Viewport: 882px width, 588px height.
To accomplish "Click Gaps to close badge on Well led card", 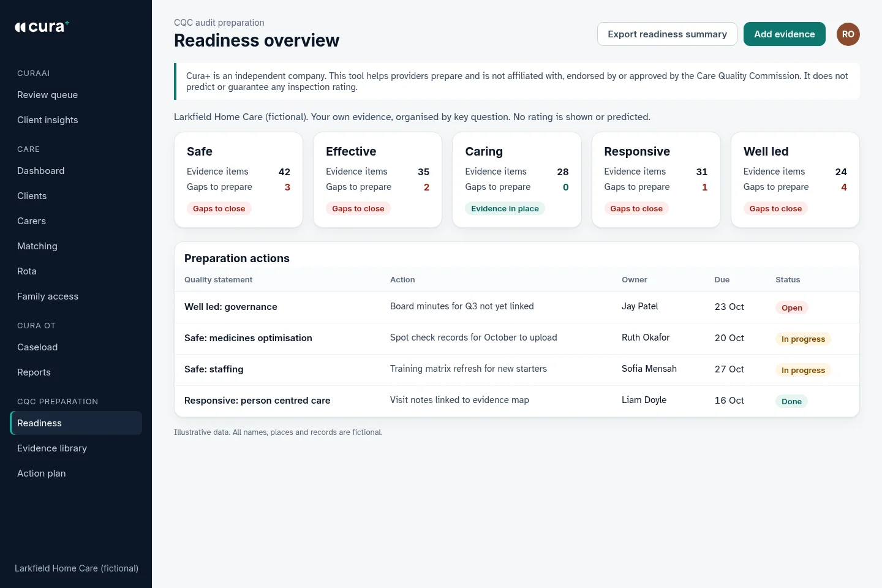I will [x=775, y=209].
